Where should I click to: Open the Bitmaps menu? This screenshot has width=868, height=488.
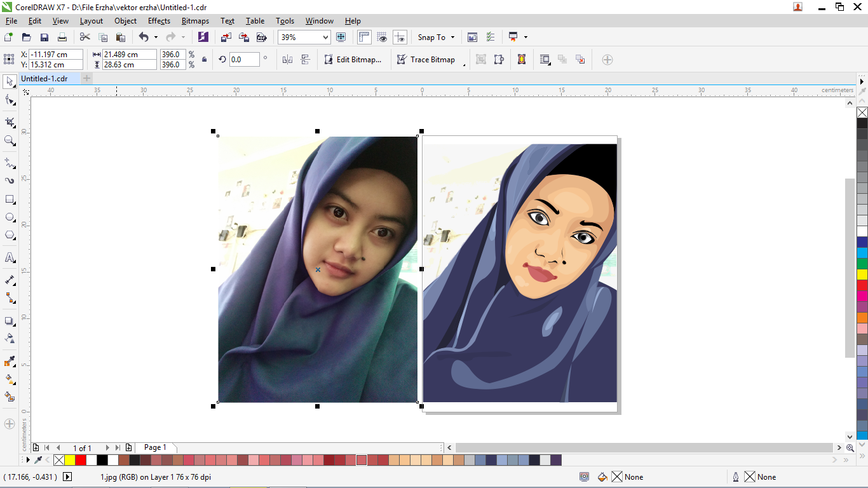pyautogui.click(x=195, y=21)
